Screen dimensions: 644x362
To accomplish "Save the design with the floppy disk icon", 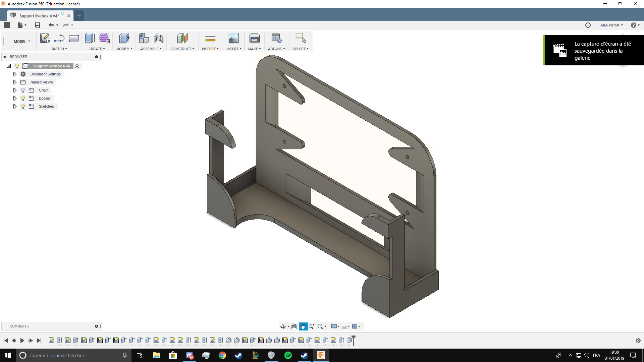I will 38,25.
